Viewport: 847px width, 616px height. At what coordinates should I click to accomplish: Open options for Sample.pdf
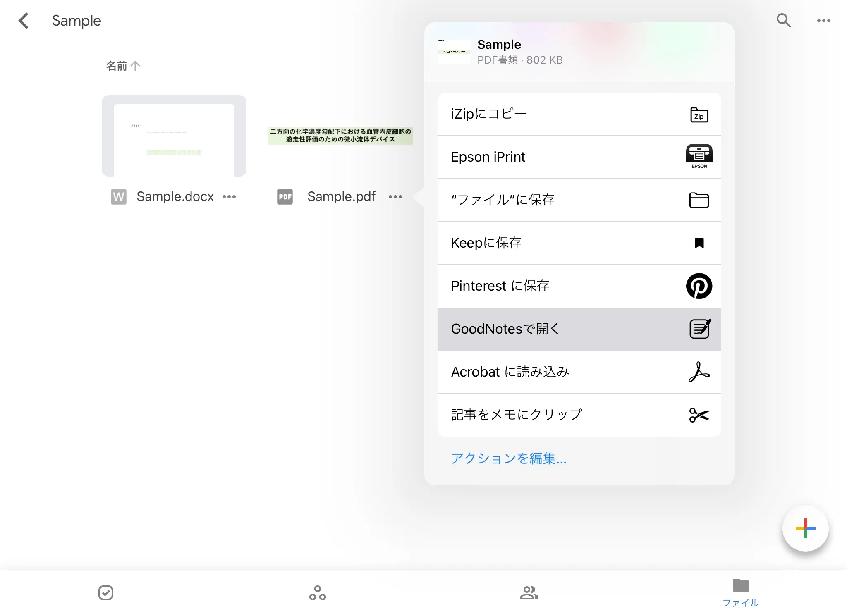[x=395, y=197]
